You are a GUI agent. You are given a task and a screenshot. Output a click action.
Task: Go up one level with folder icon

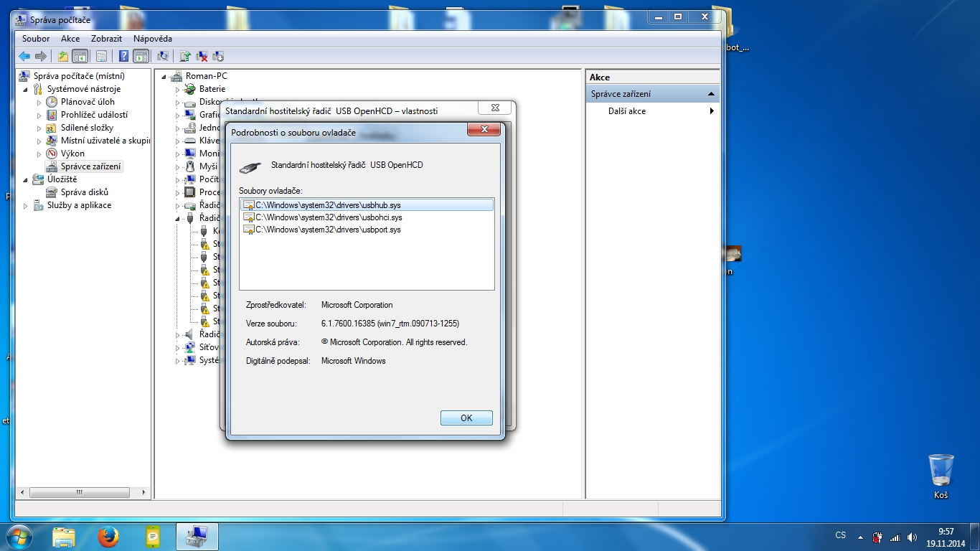[63, 56]
